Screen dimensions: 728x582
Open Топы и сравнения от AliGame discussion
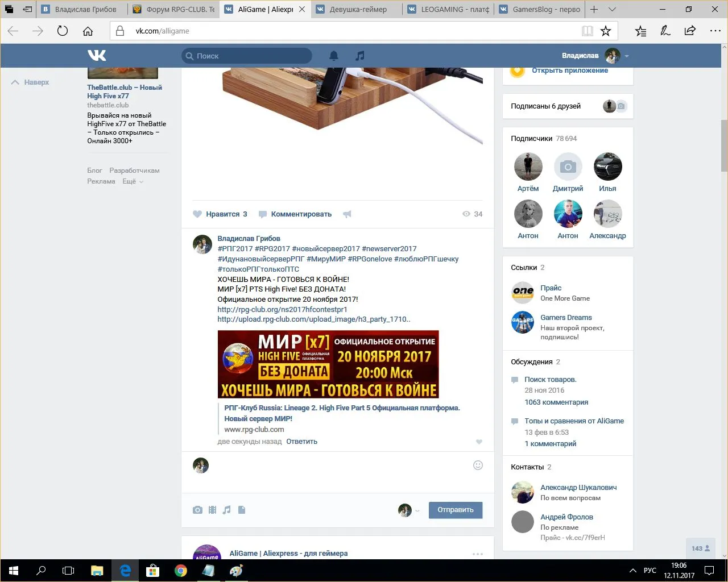pyautogui.click(x=574, y=421)
